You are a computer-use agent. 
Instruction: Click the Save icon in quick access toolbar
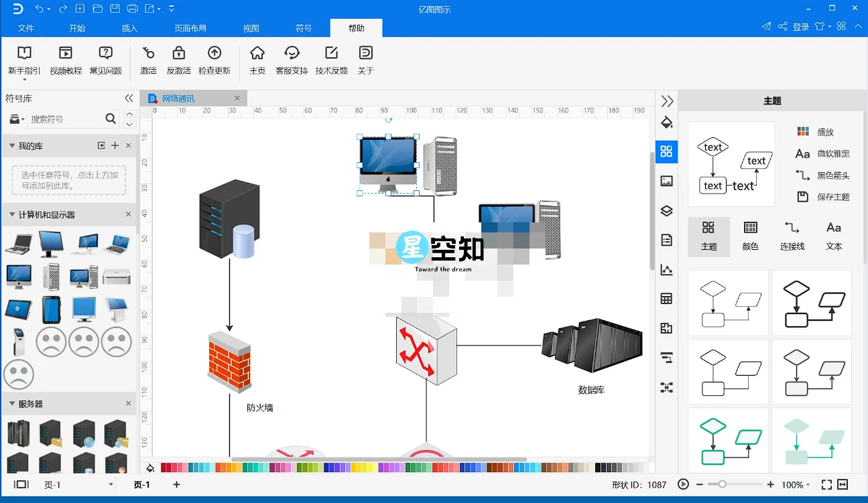pos(115,9)
